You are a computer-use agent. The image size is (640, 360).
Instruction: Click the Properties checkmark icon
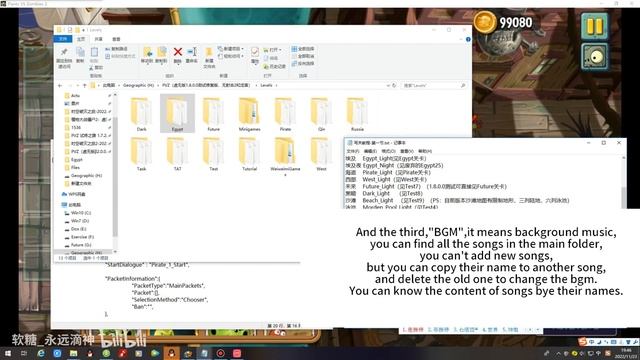[255, 52]
